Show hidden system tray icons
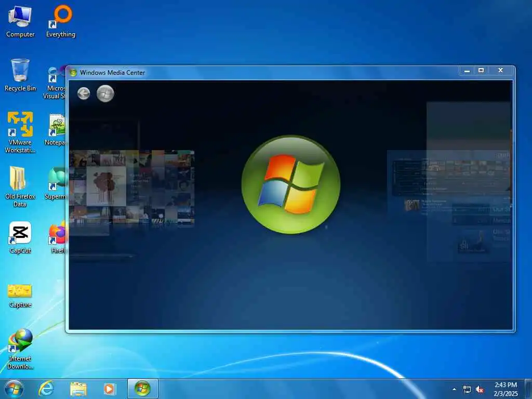Screen dimensions: 532x399 pyautogui.click(x=454, y=389)
